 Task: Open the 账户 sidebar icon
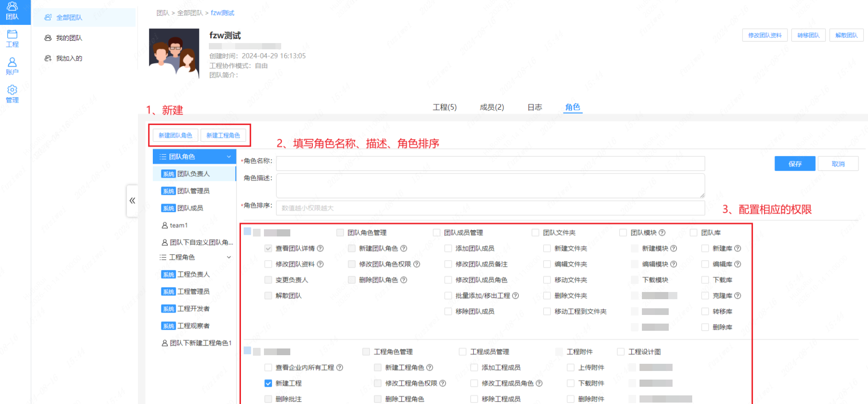[x=12, y=66]
